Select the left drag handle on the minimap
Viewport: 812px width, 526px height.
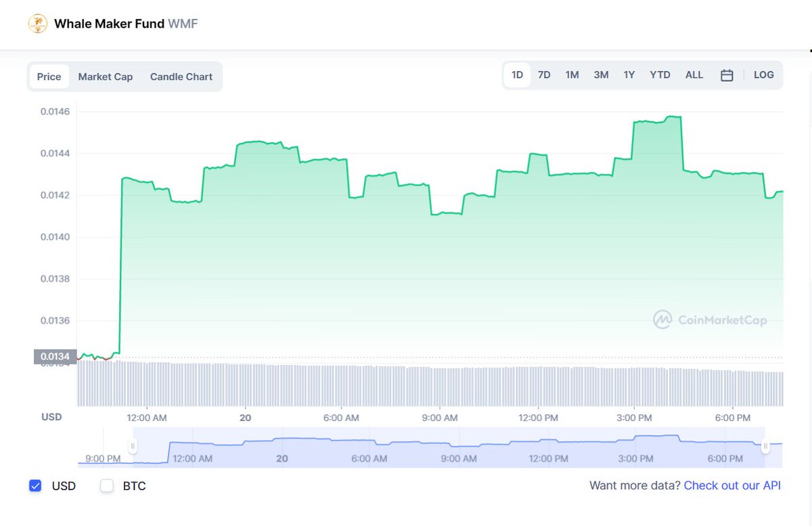[x=133, y=446]
